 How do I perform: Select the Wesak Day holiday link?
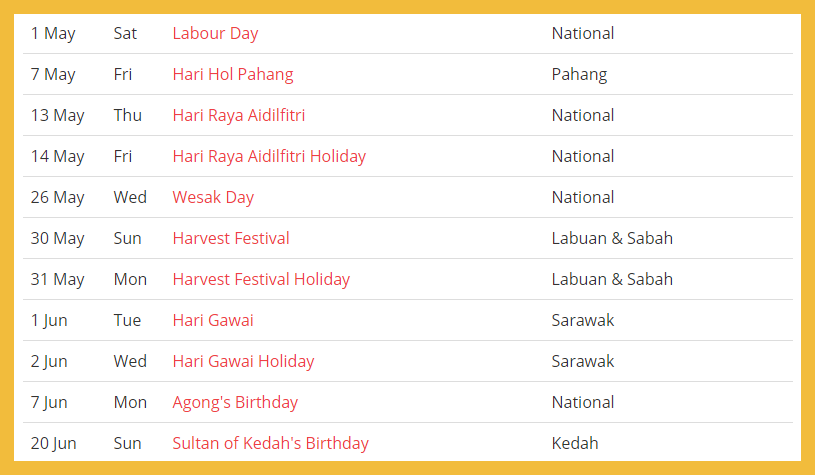click(213, 197)
